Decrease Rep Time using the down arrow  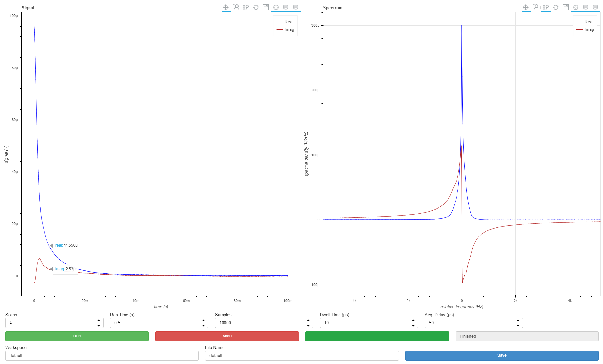[204, 325]
